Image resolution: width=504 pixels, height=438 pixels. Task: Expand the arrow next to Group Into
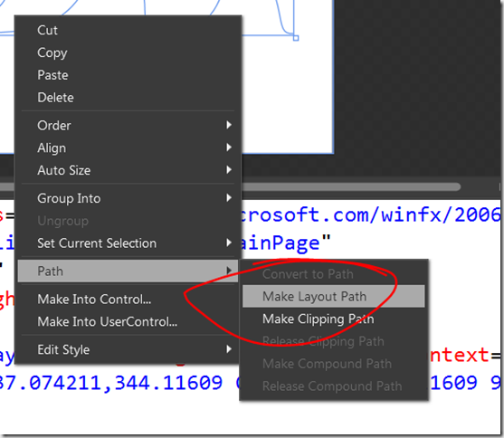[229, 197]
